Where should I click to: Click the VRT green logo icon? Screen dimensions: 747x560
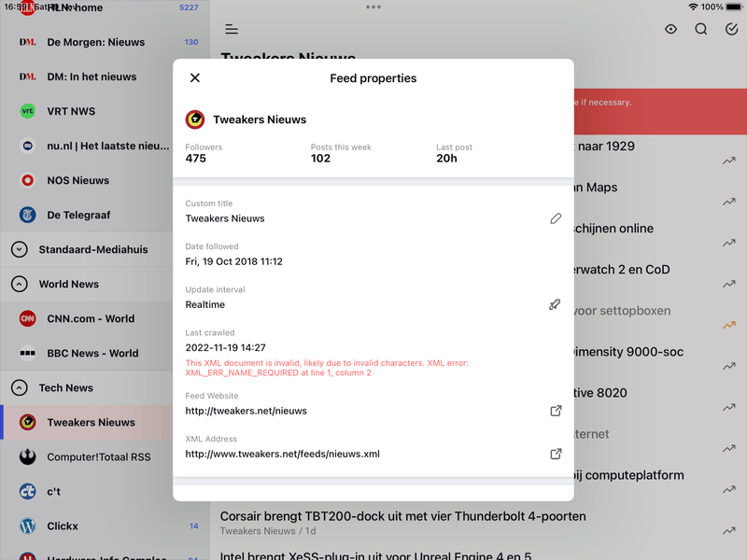(x=28, y=111)
